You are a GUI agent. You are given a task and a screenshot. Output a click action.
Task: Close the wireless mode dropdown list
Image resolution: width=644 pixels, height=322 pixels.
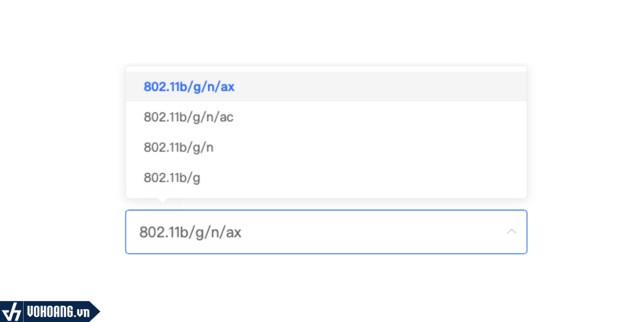tap(511, 232)
